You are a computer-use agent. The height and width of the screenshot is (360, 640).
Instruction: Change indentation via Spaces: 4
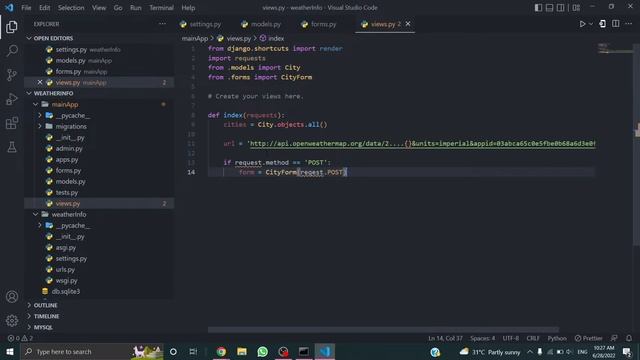point(482,338)
